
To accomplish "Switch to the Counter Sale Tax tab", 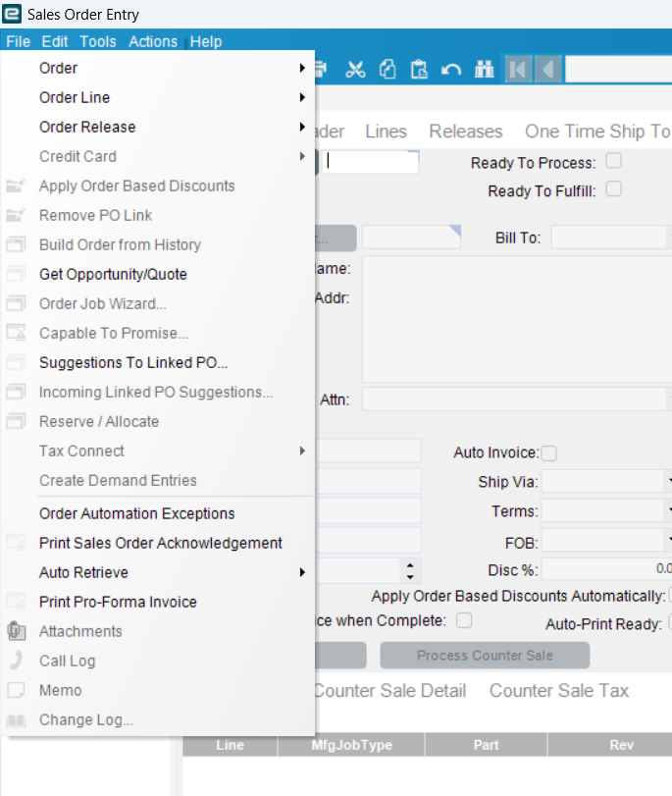I will [558, 691].
